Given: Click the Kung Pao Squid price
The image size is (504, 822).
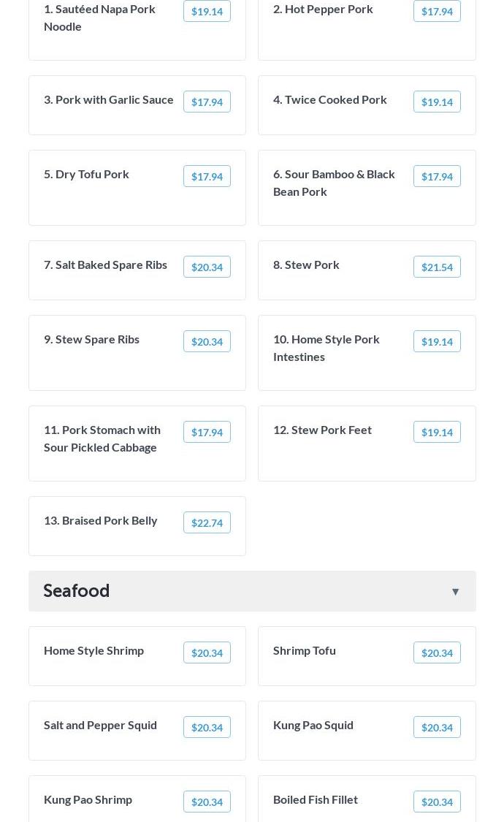Looking at the screenshot, I should tap(437, 727).
